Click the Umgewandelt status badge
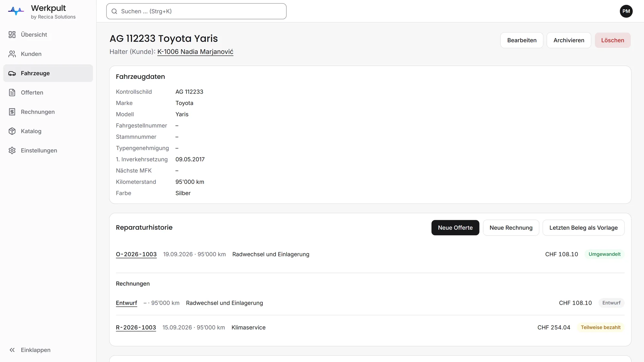This screenshot has height=362, width=644. 604,254
